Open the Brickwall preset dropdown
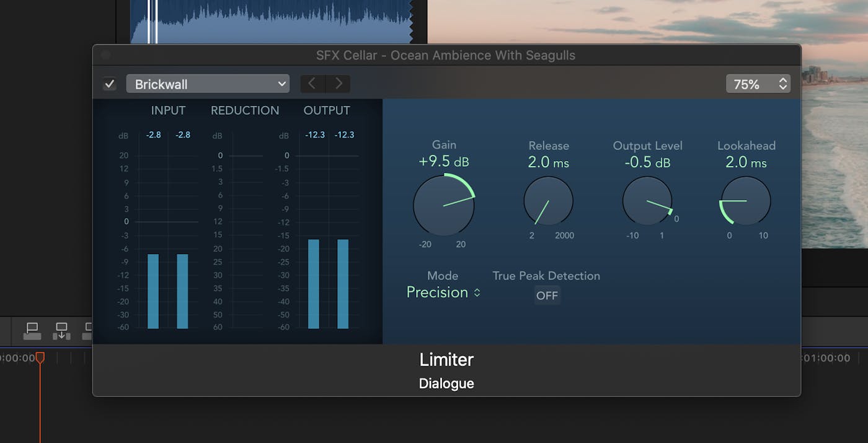 click(x=208, y=84)
